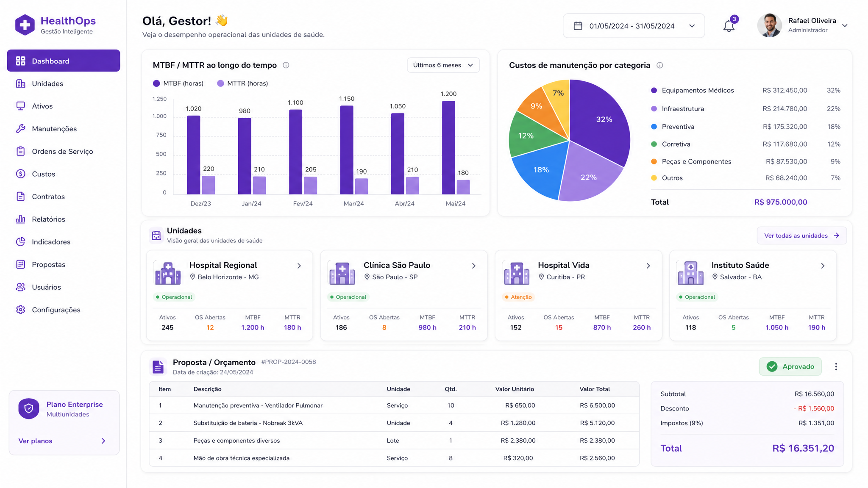Viewport: 868px width, 488px height.
Task: Click the Plano Enterprise shield icon
Action: (x=29, y=409)
